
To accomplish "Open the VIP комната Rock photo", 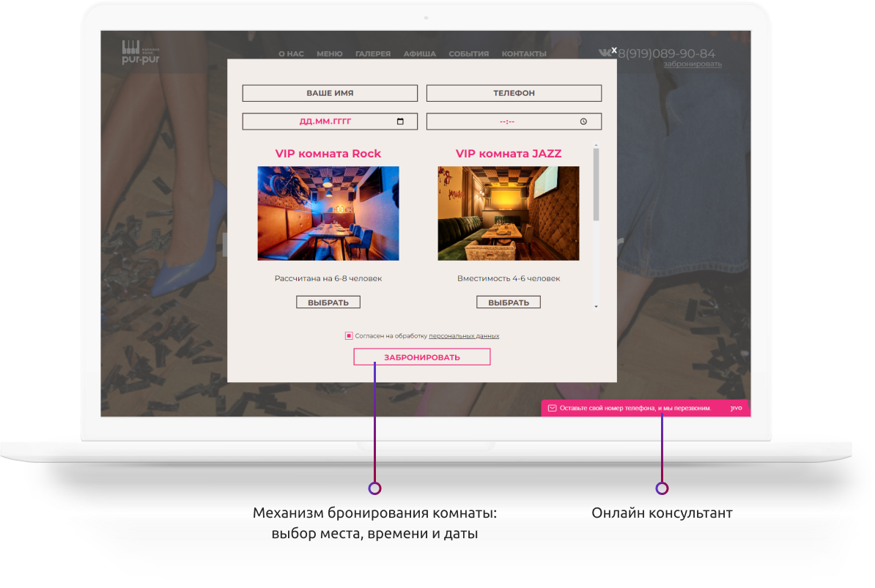I will tap(328, 214).
